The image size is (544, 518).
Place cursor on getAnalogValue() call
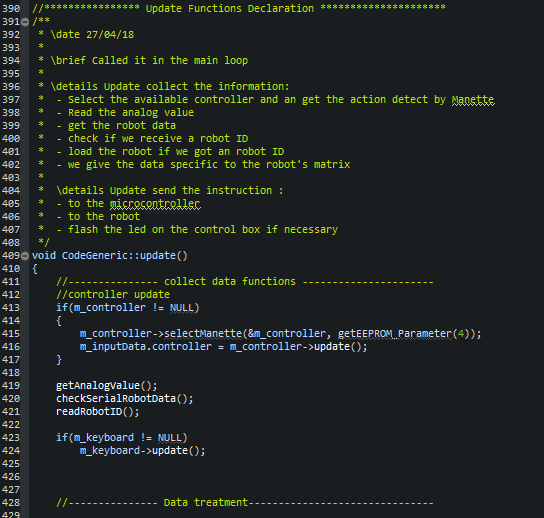pos(107,386)
